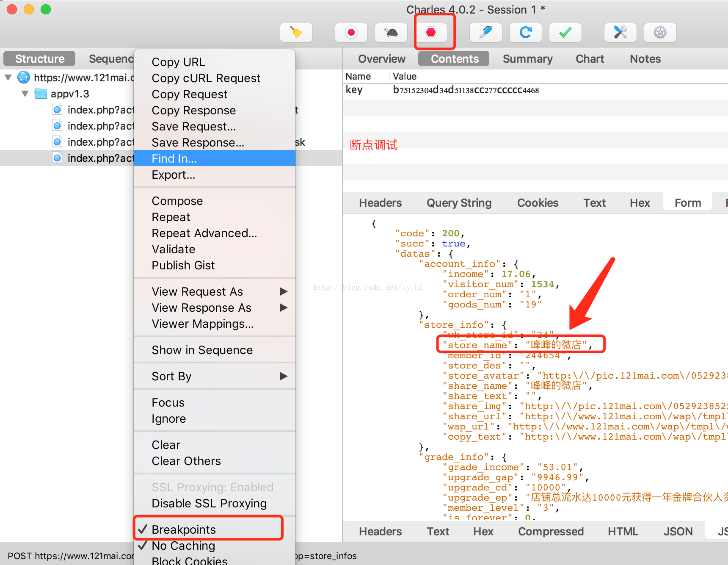Image resolution: width=728 pixels, height=565 pixels.
Task: Click the pen Compose toolbar icon
Action: pos(486,33)
